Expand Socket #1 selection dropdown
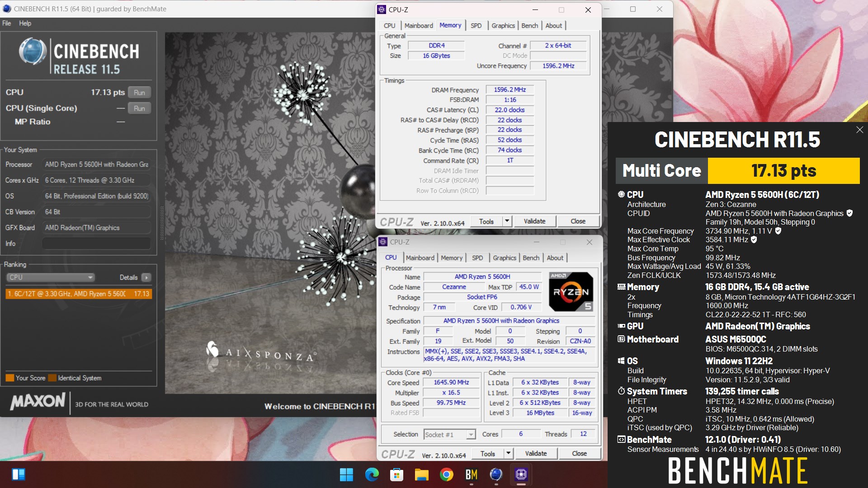The width and height of the screenshot is (868, 488). coord(471,435)
